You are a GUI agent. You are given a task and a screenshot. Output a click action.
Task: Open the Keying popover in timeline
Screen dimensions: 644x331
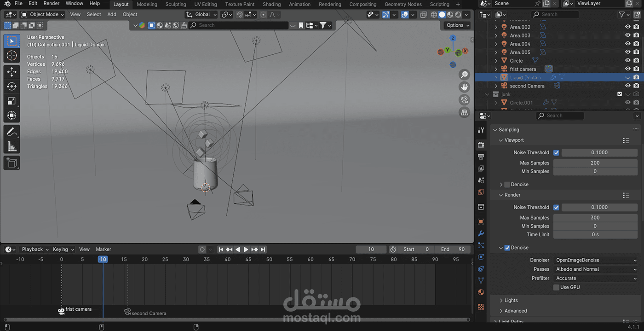tap(63, 250)
